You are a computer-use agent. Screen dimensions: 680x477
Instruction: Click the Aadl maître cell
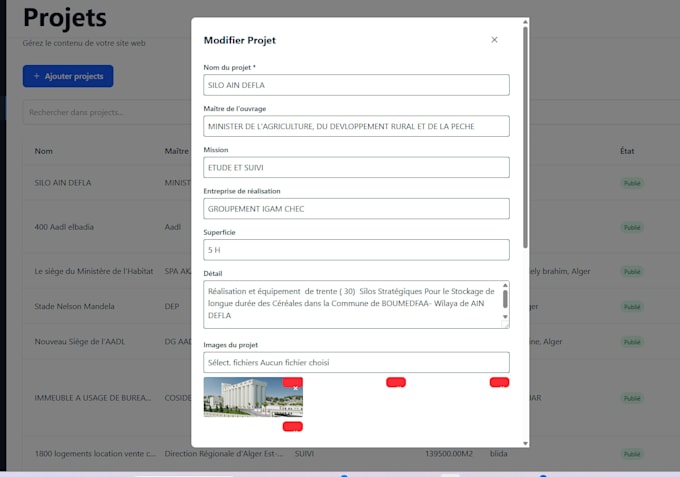point(173,227)
